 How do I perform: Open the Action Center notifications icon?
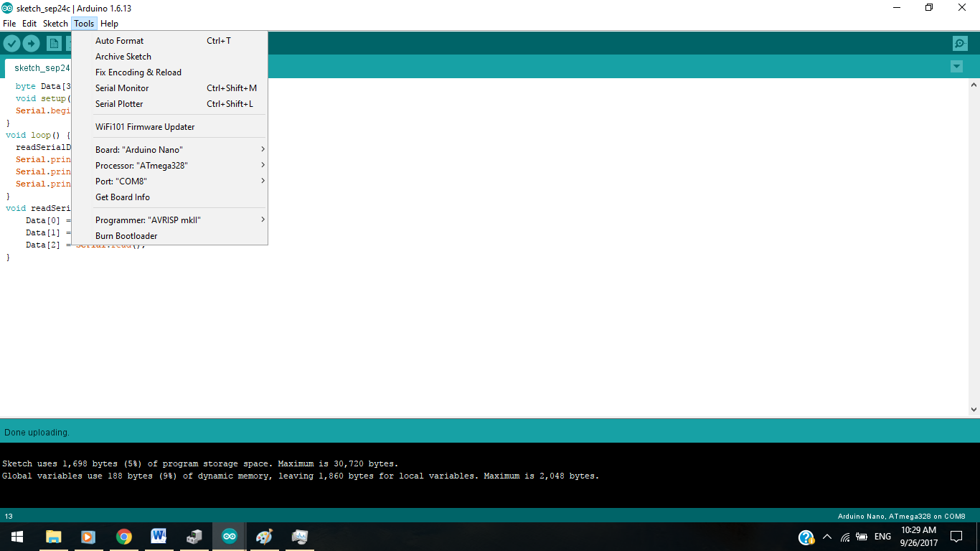pyautogui.click(x=956, y=537)
